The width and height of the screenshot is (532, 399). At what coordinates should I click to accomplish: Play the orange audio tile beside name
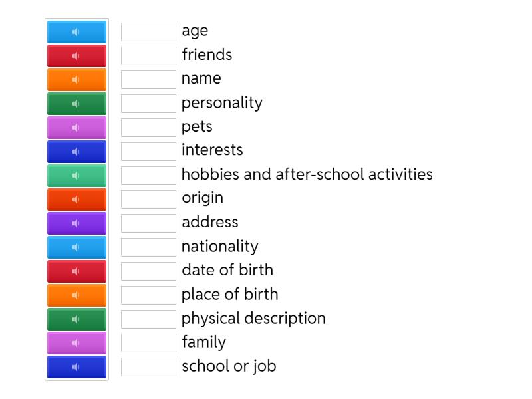tap(76, 80)
